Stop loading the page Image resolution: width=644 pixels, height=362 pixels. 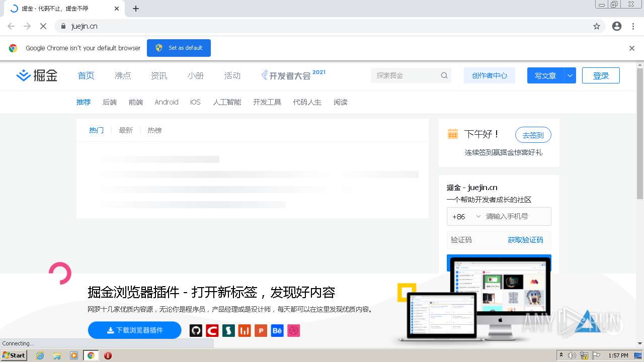(43, 26)
